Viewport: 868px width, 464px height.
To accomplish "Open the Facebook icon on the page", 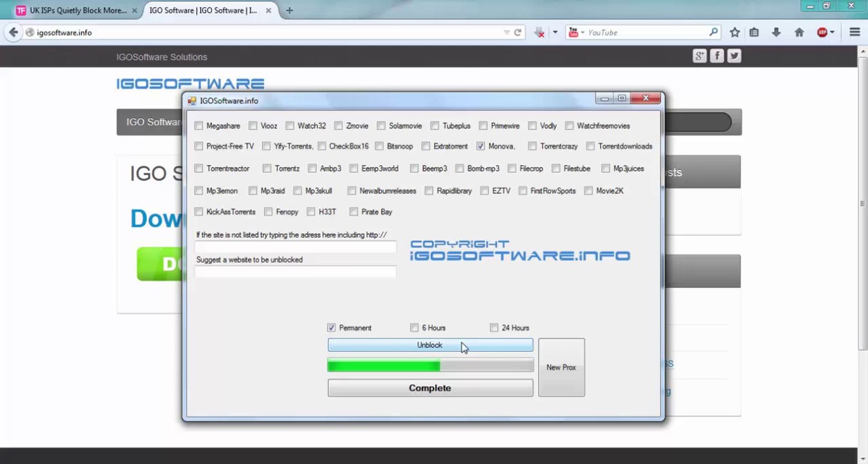I will (717, 56).
